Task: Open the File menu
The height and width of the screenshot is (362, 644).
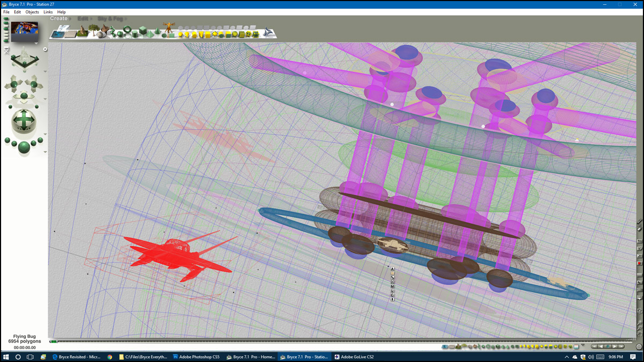Action: [x=6, y=12]
